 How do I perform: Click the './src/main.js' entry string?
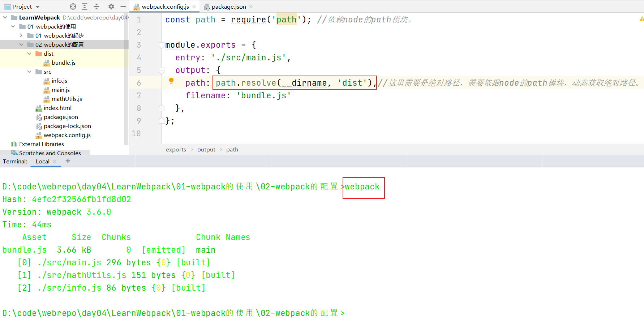coord(249,57)
